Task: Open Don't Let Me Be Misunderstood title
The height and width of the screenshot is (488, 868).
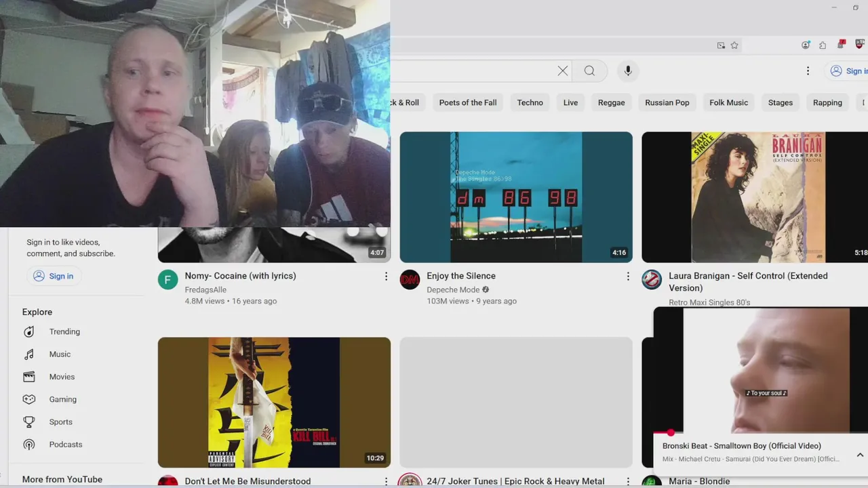Action: pyautogui.click(x=248, y=481)
